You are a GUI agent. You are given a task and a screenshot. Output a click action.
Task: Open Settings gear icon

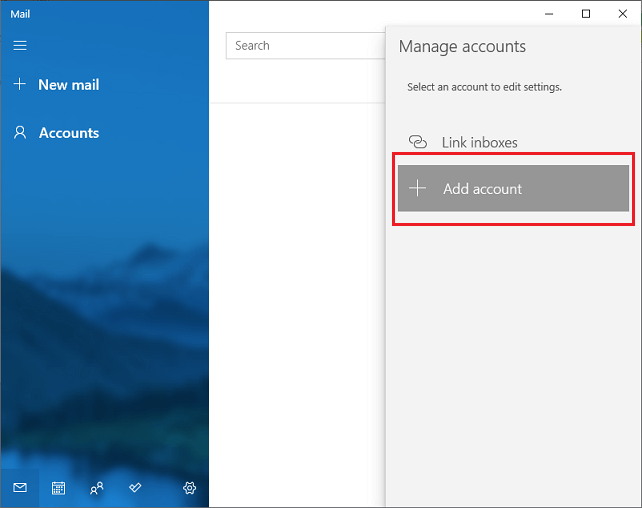[189, 488]
